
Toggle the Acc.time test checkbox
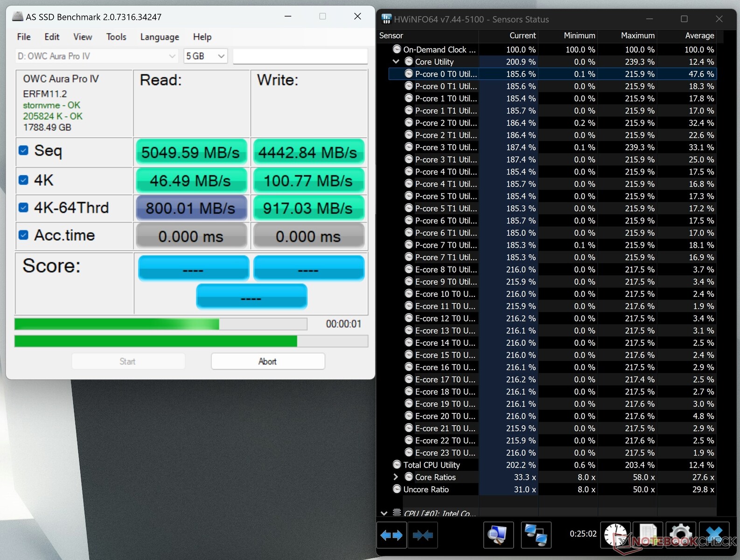(x=23, y=235)
